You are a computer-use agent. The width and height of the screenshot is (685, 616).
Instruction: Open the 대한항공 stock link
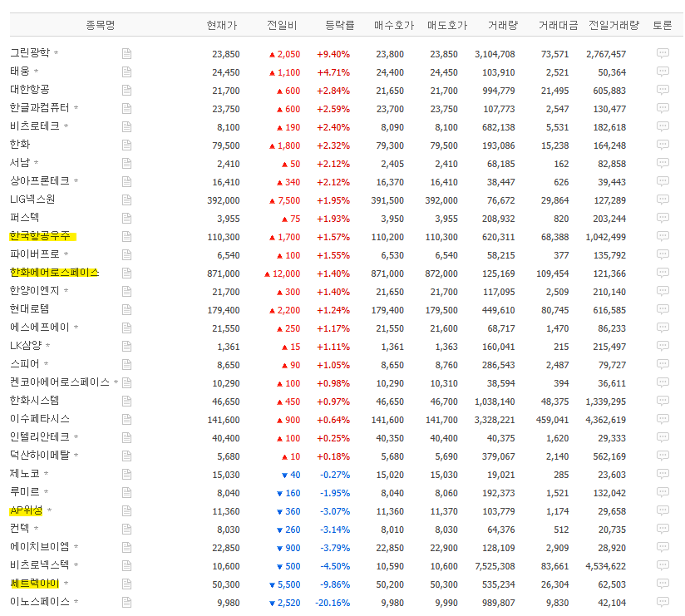pos(30,90)
